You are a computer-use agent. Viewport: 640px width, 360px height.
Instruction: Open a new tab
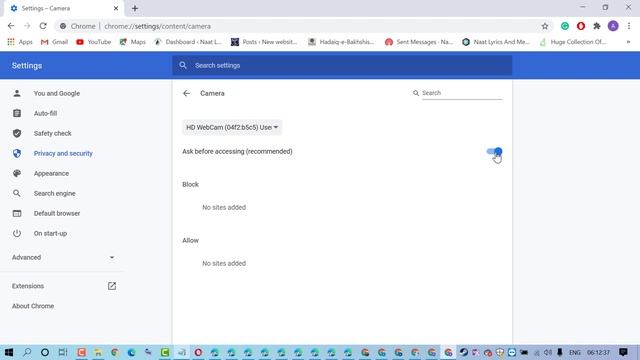[x=135, y=8]
